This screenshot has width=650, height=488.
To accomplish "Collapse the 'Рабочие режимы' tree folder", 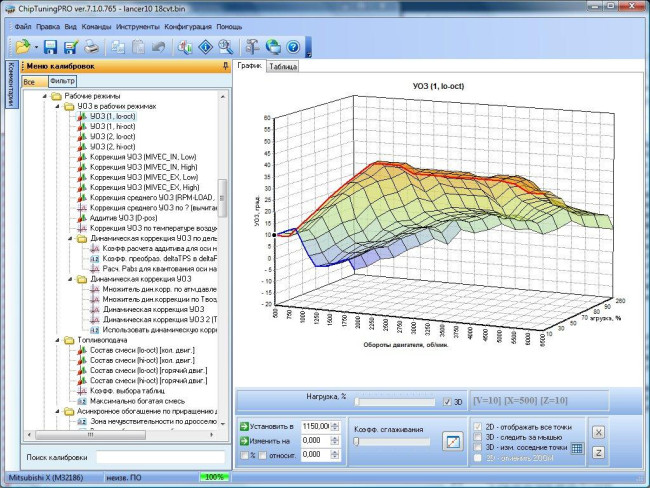I will pyautogui.click(x=45, y=96).
